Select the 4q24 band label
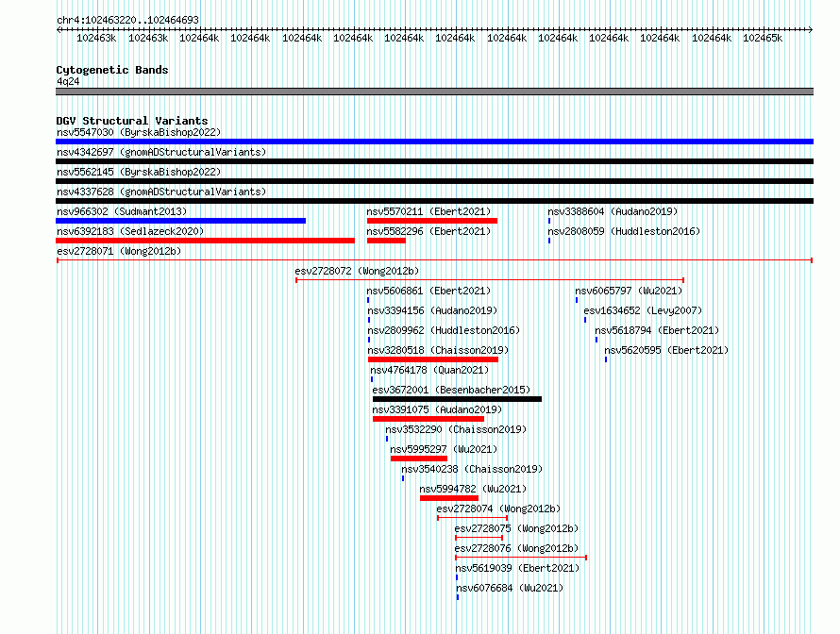 pyautogui.click(x=68, y=81)
